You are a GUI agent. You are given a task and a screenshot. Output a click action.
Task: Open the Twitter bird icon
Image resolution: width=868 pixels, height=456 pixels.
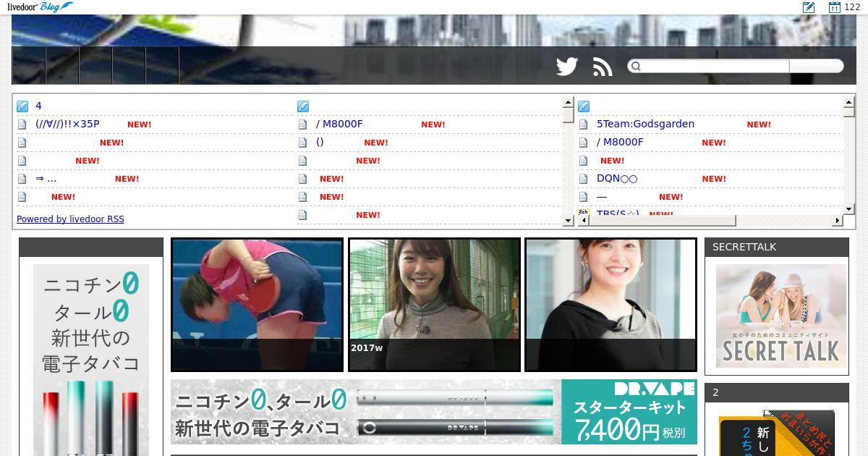(x=567, y=67)
